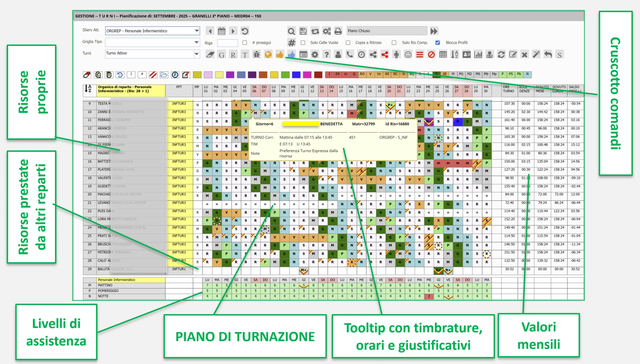
Task: Select the eraser tool in the command toolbar
Action: pos(210,55)
